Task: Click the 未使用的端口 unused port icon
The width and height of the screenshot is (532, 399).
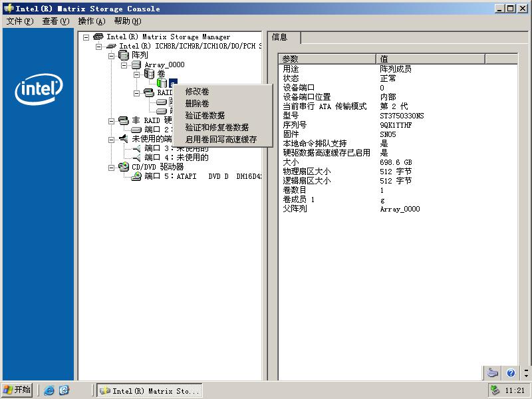Action: 124,139
